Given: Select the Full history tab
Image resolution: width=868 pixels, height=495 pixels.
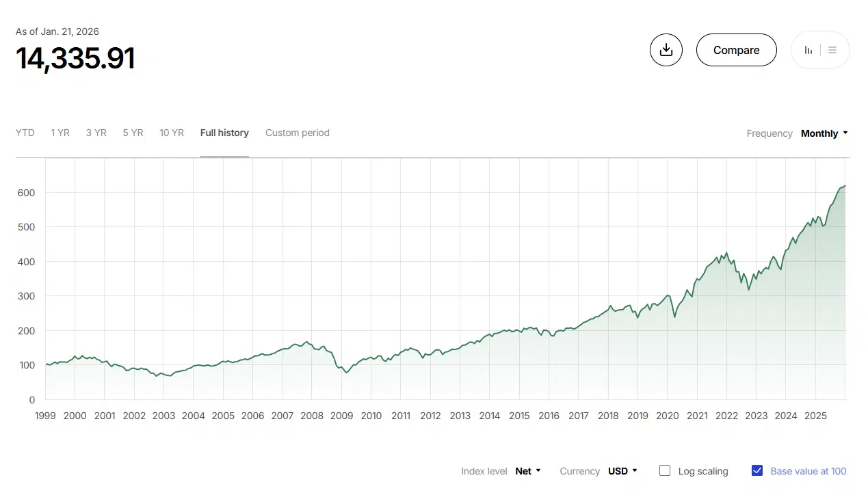Looking at the screenshot, I should 224,133.
